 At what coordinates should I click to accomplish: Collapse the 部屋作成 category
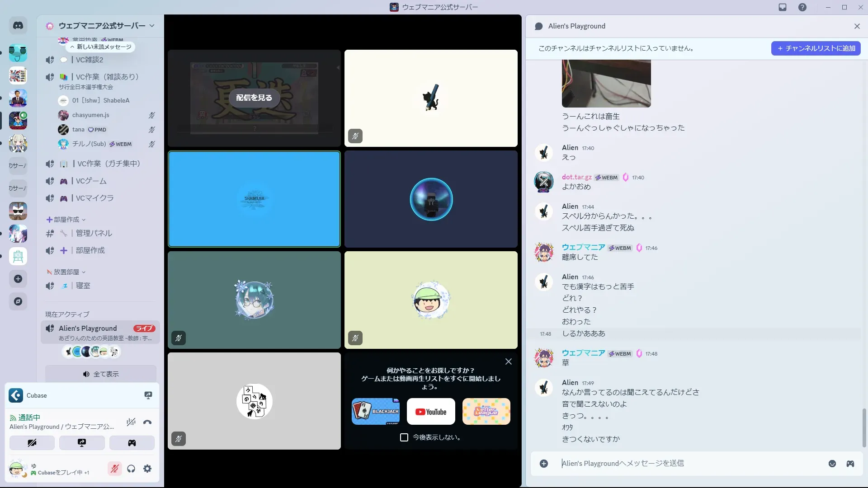pos(66,220)
